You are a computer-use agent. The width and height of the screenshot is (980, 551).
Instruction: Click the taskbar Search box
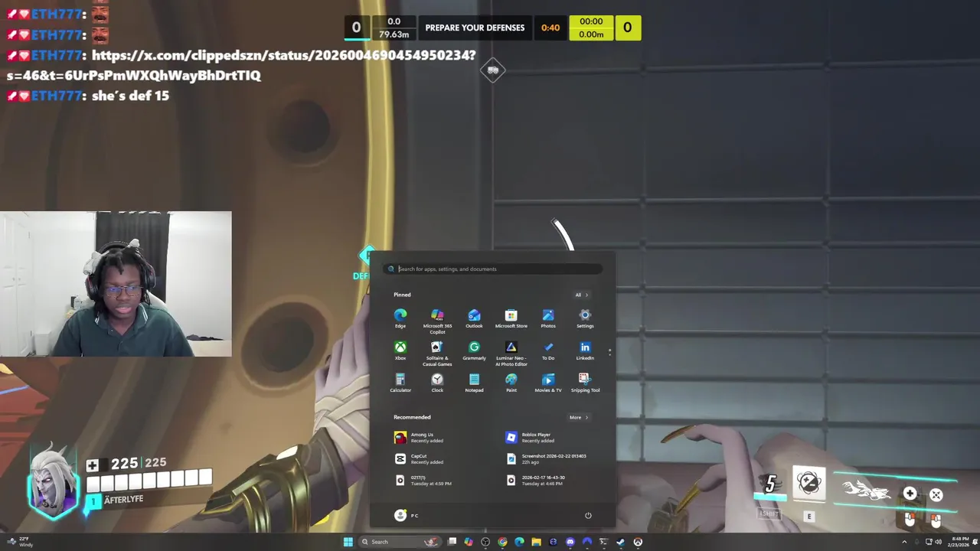tap(400, 542)
